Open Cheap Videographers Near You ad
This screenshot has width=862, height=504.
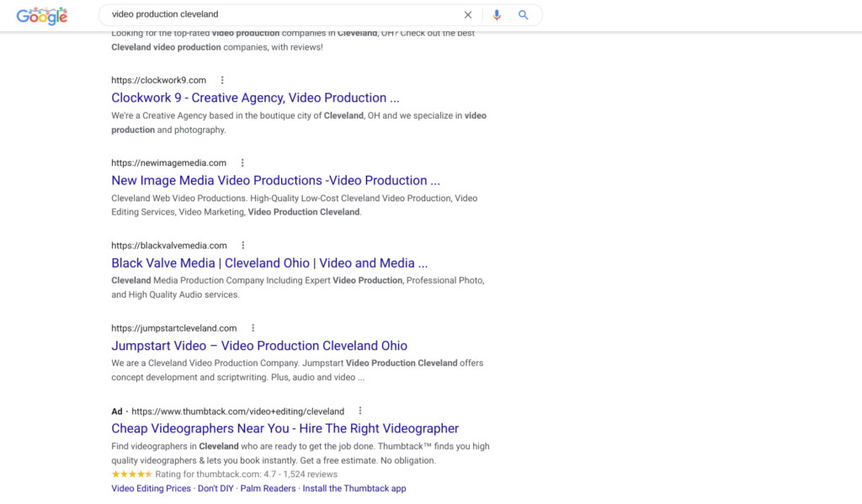285,428
